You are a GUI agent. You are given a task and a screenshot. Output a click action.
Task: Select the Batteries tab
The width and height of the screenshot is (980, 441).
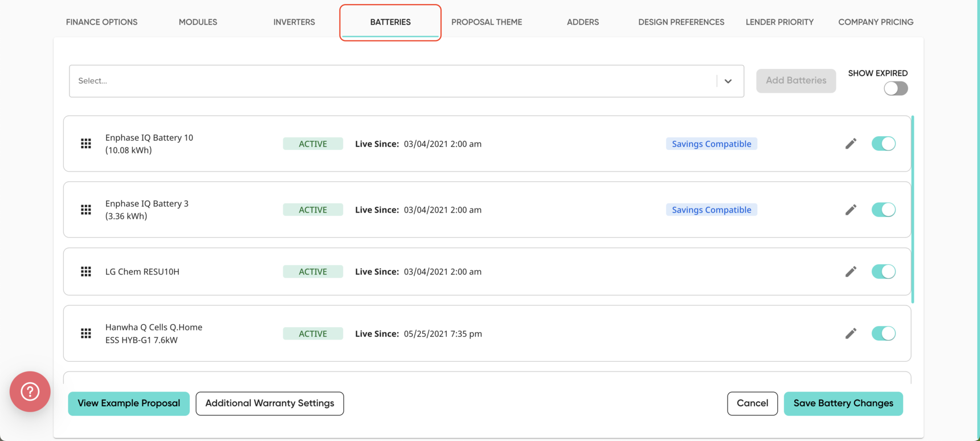coord(390,22)
